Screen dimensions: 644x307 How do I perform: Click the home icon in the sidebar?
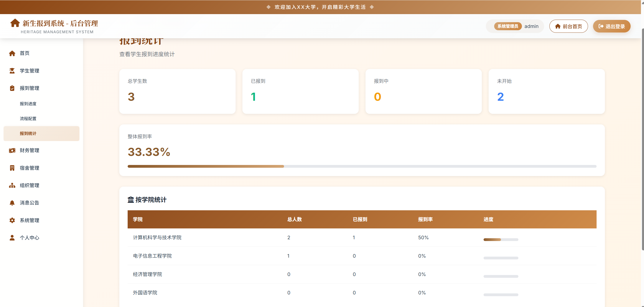[x=12, y=53]
